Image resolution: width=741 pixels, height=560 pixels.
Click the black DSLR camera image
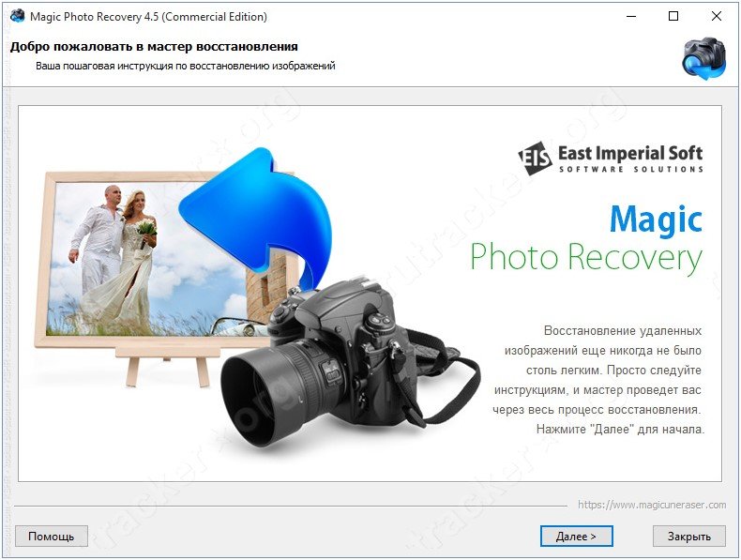350,361
